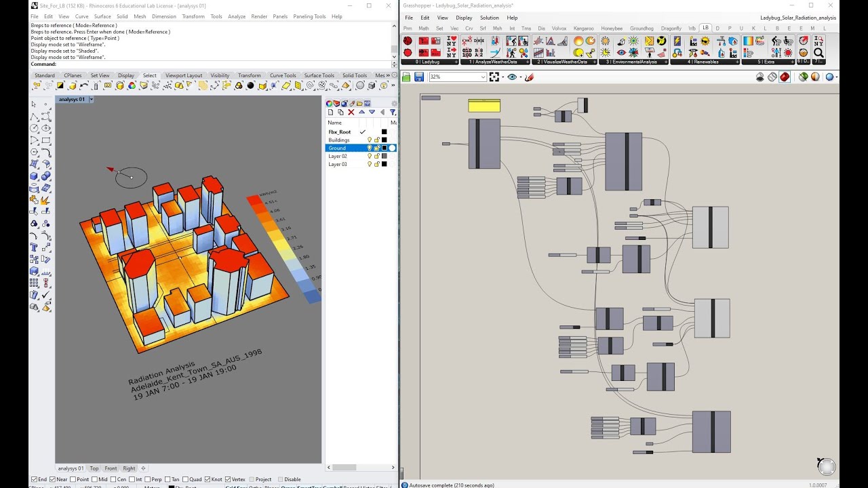The width and height of the screenshot is (868, 488).
Task: Select Rhino pointer tool in left toolbar
Action: (33, 104)
